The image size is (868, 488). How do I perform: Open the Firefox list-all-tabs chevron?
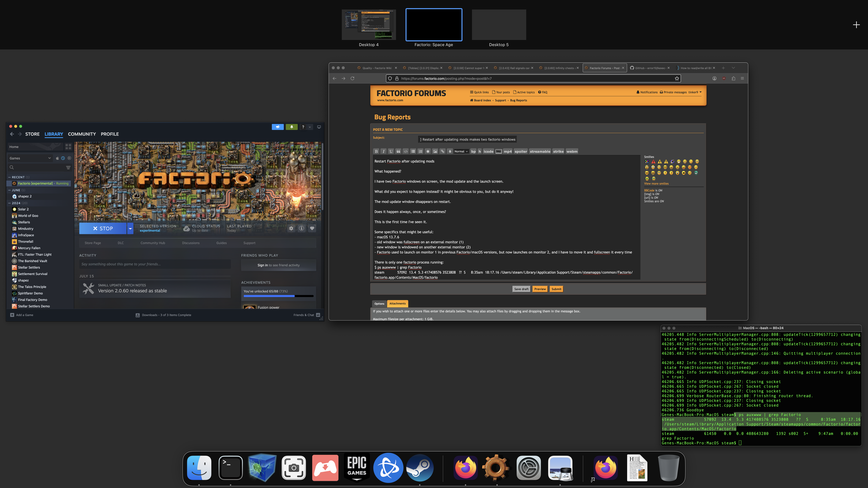(733, 68)
